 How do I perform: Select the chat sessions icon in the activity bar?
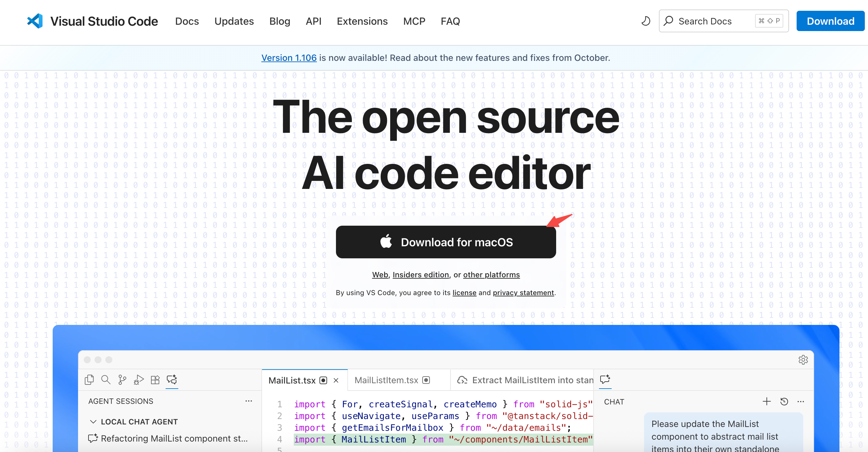coord(172,380)
